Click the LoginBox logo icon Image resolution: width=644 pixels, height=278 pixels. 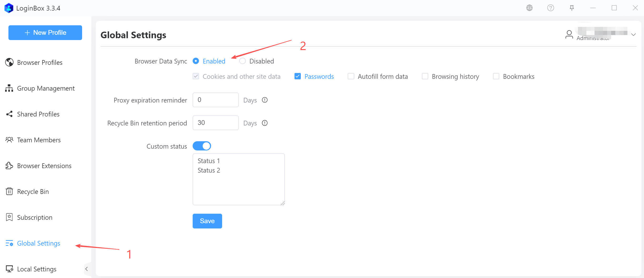[9, 8]
